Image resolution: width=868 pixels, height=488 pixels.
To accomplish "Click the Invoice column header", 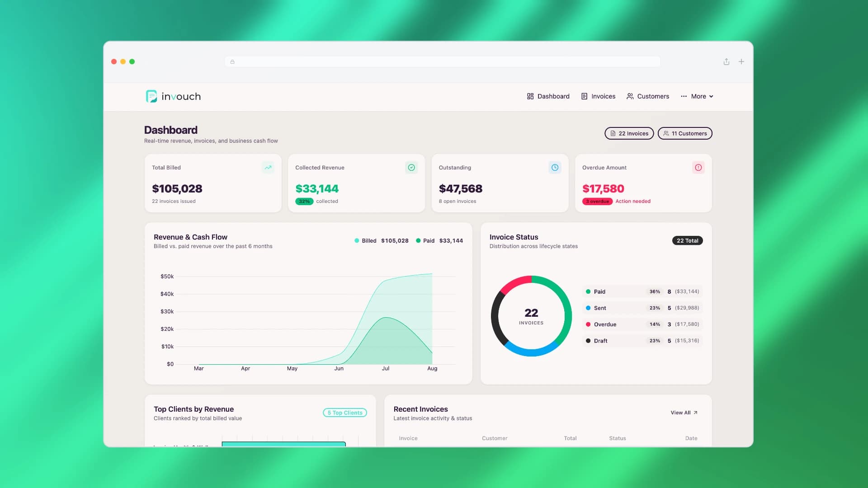I will click(x=408, y=438).
